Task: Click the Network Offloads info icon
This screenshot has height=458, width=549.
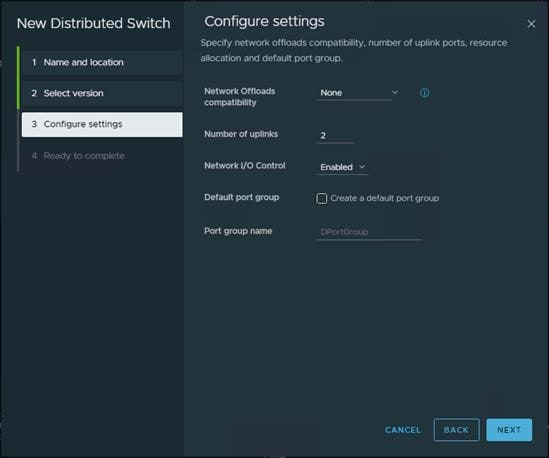Action: click(424, 93)
